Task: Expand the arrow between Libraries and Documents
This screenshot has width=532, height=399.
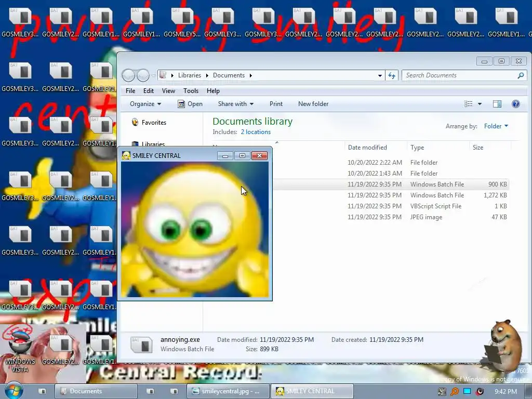Action: click(207, 75)
